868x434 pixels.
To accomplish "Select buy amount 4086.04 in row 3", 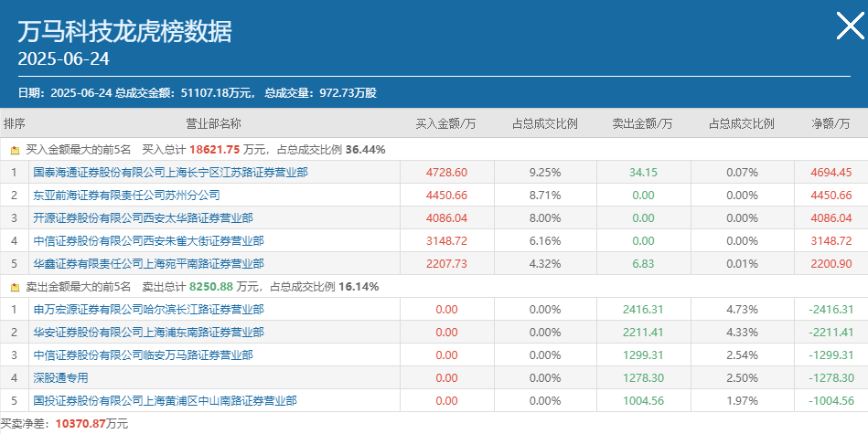I will point(446,217).
